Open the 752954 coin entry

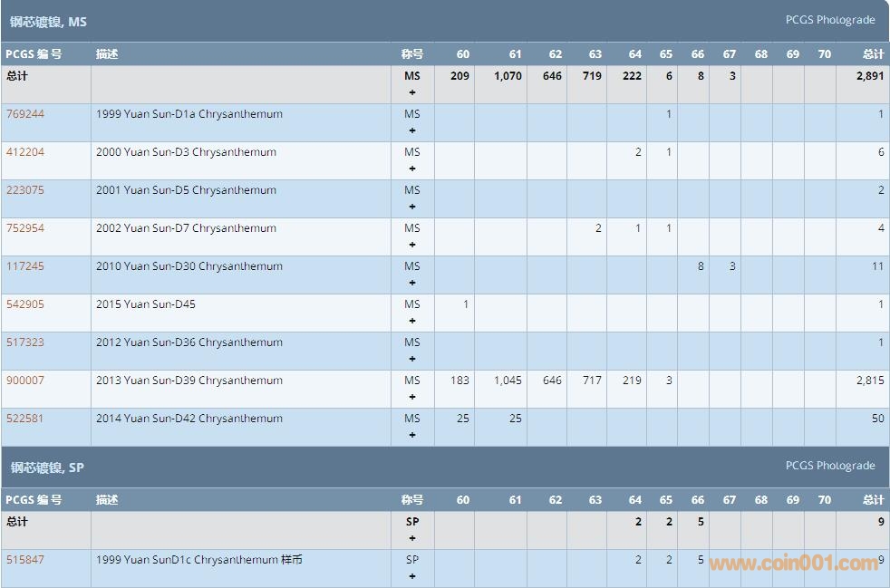click(25, 228)
